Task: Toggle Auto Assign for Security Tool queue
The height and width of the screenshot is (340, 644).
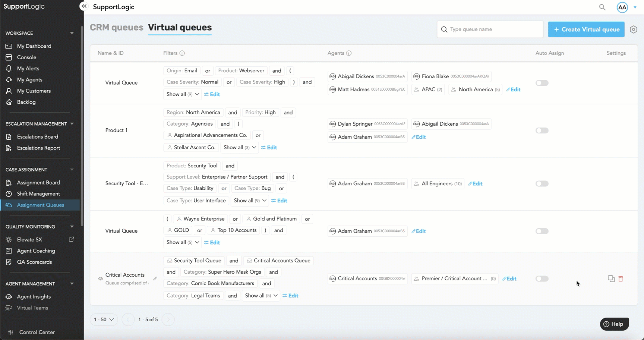Action: click(542, 184)
